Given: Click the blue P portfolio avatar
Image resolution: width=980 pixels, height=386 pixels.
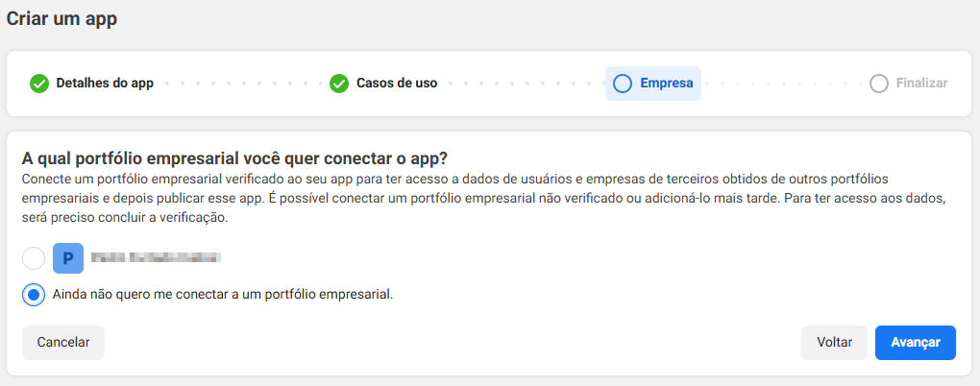Looking at the screenshot, I should coord(68,258).
